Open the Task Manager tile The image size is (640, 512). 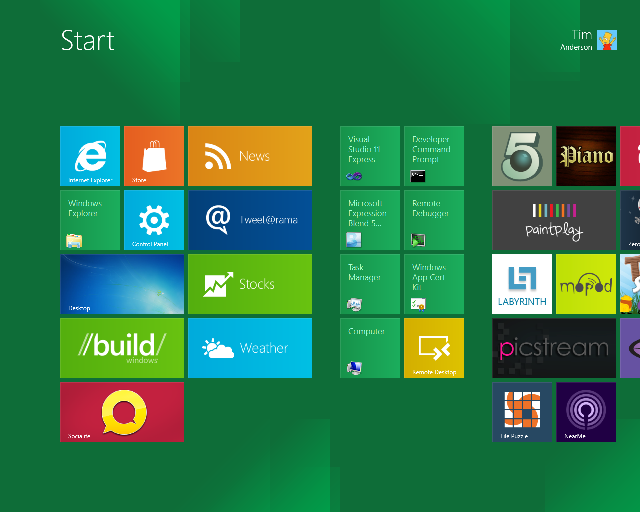click(x=370, y=284)
